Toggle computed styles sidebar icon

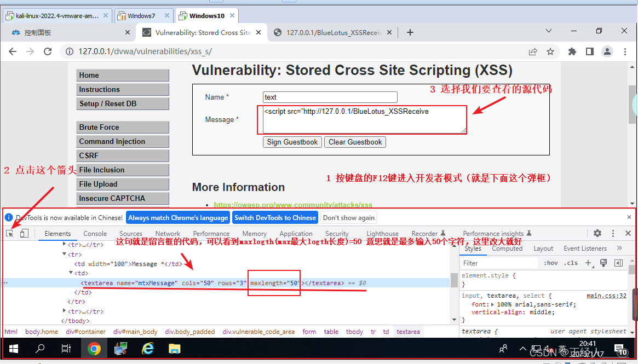point(618,263)
